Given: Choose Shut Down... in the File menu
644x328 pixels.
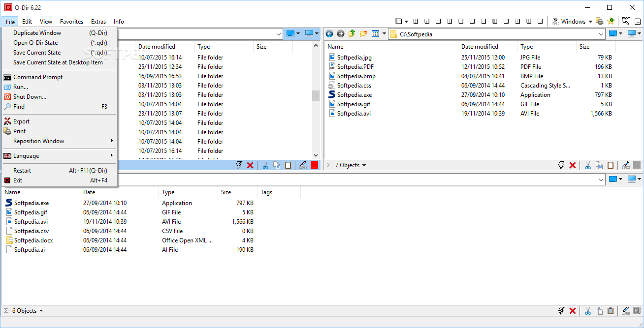Looking at the screenshot, I should (59, 97).
